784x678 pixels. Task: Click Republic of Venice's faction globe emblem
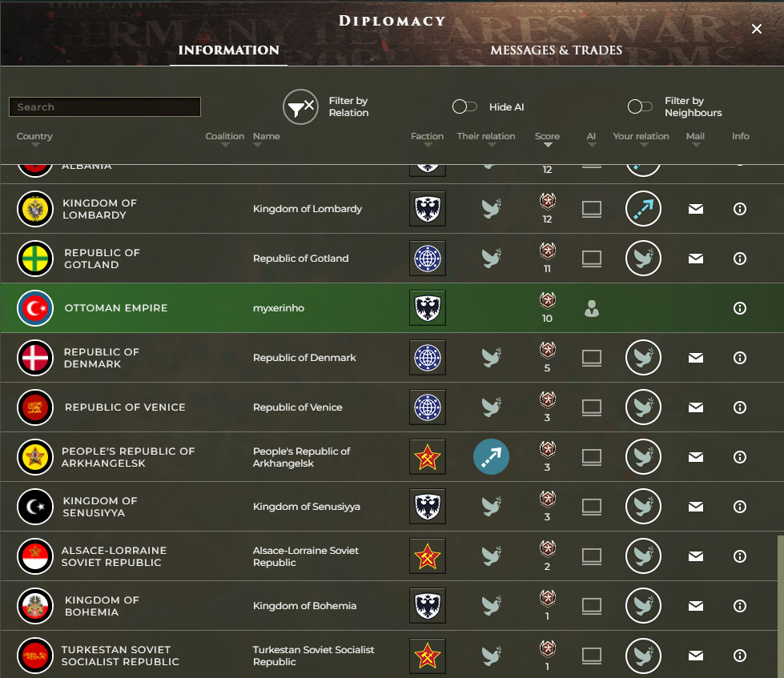click(x=427, y=407)
